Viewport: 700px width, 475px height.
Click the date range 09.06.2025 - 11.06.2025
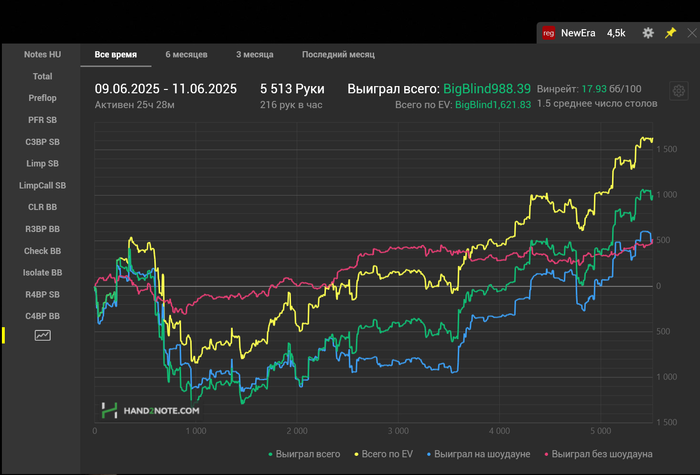point(166,89)
